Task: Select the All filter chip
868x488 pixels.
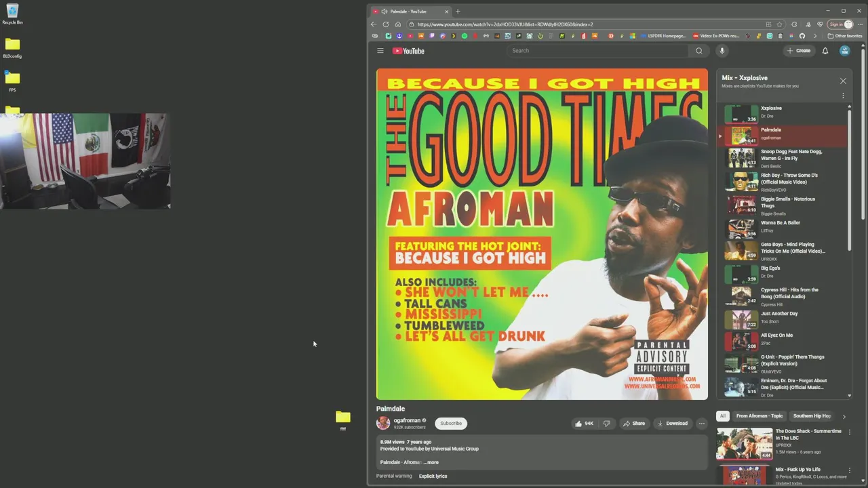Action: [x=723, y=416]
